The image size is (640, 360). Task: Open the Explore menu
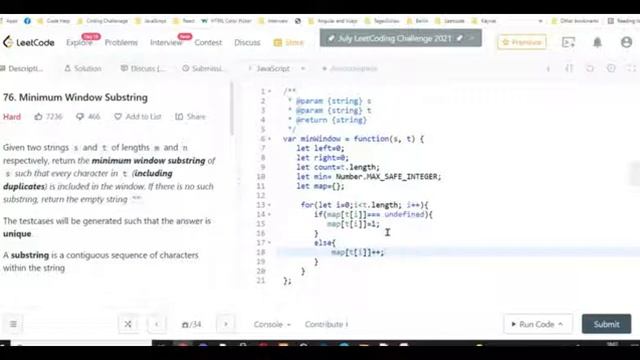(x=79, y=42)
